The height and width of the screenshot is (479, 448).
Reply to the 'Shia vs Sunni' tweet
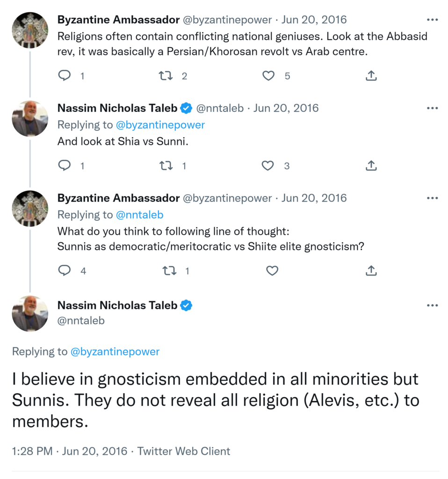point(64,166)
